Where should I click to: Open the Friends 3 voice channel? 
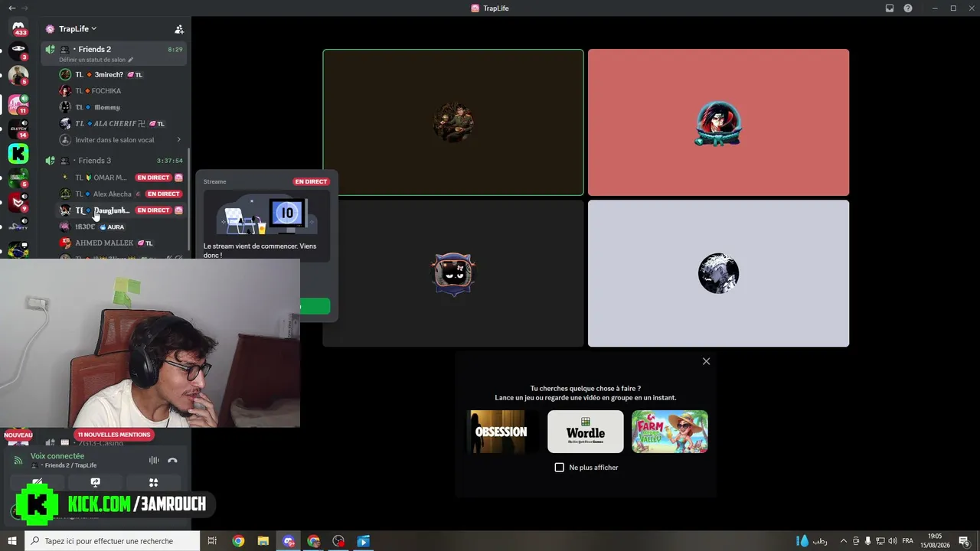(x=113, y=161)
